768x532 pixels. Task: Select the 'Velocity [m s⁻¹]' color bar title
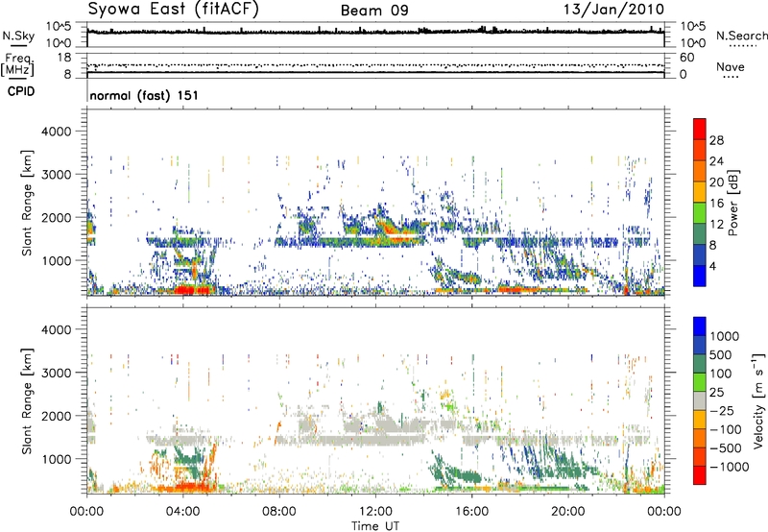click(x=757, y=400)
